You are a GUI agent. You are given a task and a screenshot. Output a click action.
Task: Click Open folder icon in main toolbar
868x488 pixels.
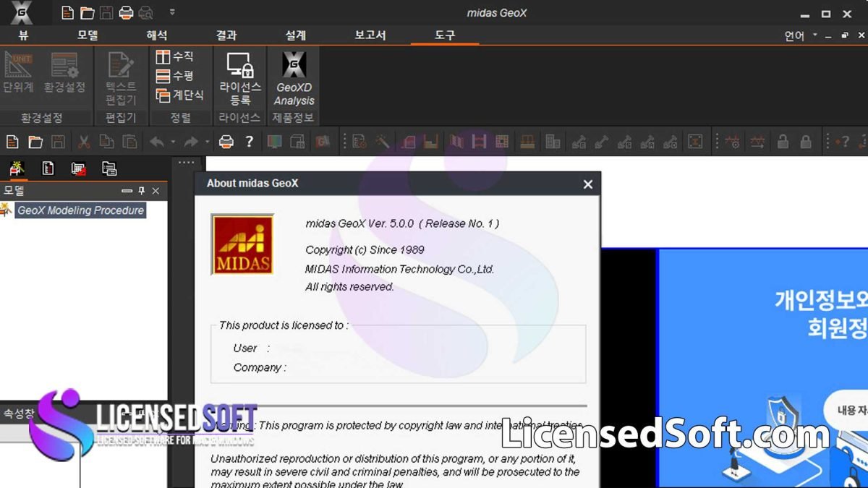pyautogui.click(x=35, y=142)
